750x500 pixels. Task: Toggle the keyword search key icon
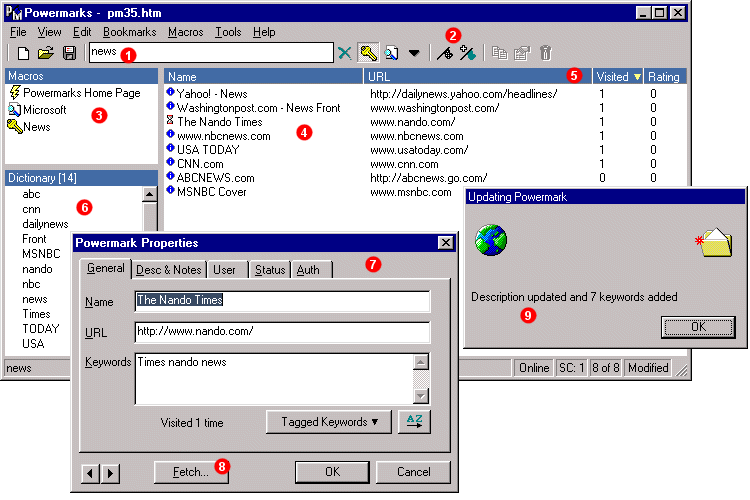[x=368, y=53]
